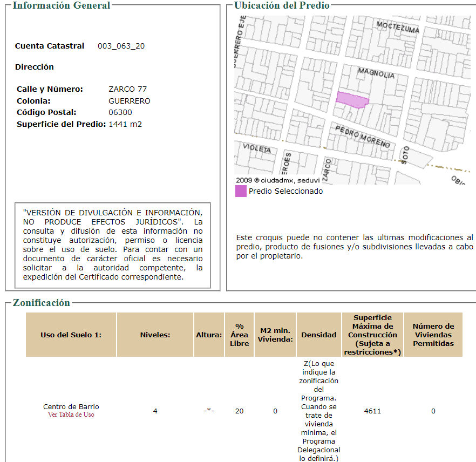The height and width of the screenshot is (462, 476).
Task: Click the Centro de Barrio land use text
Action: click(71, 407)
